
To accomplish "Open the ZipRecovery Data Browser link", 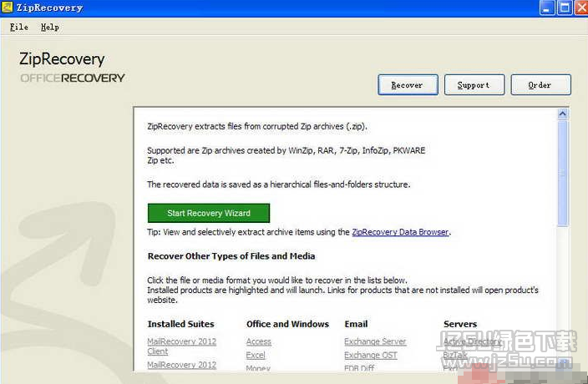I will point(400,232).
